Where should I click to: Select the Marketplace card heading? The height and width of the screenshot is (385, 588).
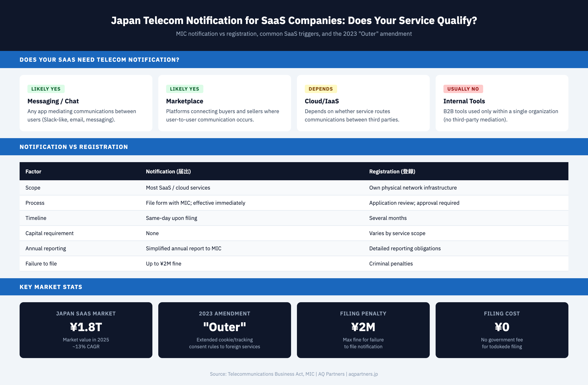coord(184,101)
